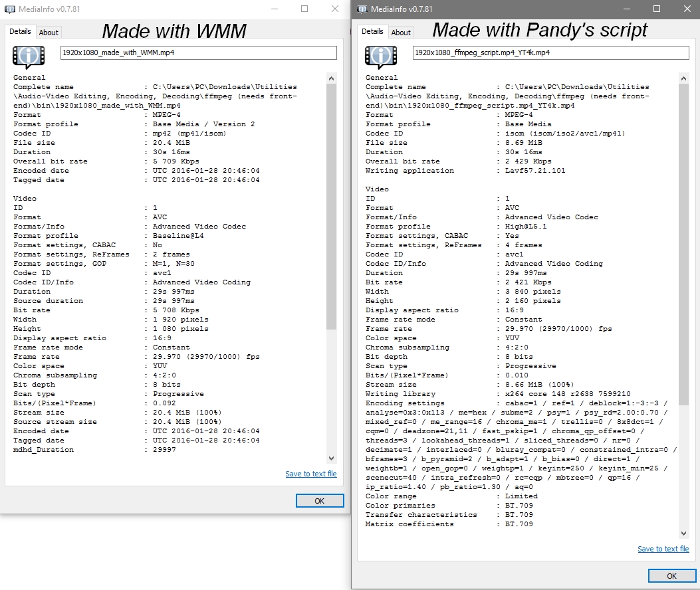700x590 pixels.
Task: Click the 'Limited' color range value
Action: pos(521,496)
